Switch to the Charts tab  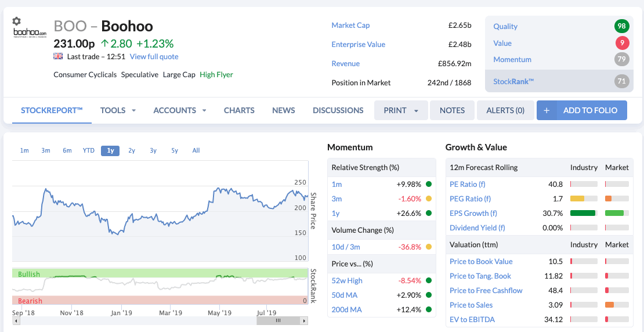pos(239,110)
